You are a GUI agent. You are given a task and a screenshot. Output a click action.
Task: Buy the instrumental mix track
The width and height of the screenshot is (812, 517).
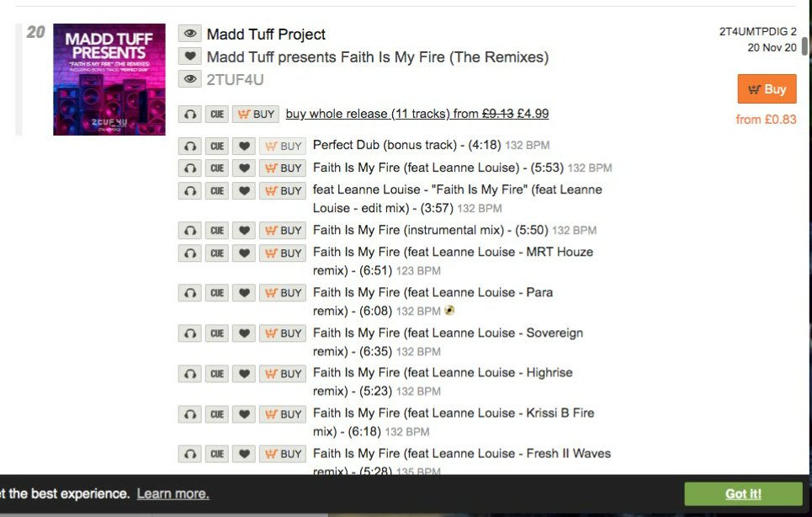tap(283, 231)
